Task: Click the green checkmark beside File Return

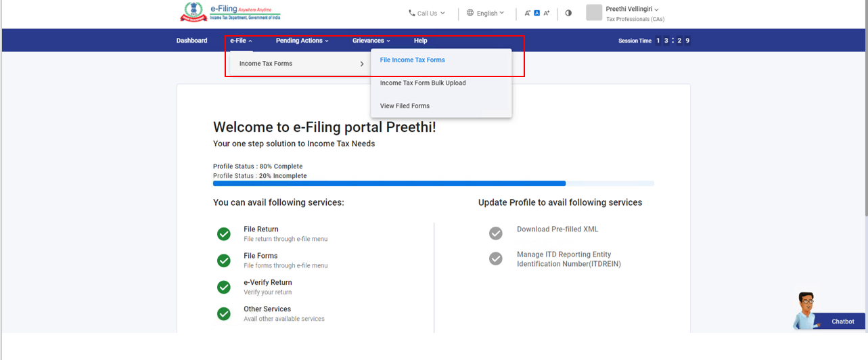Action: point(224,234)
